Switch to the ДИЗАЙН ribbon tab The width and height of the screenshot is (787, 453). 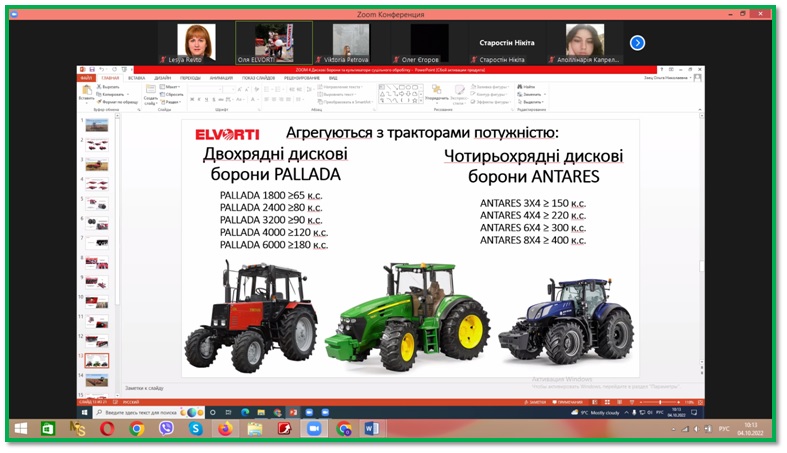point(163,78)
